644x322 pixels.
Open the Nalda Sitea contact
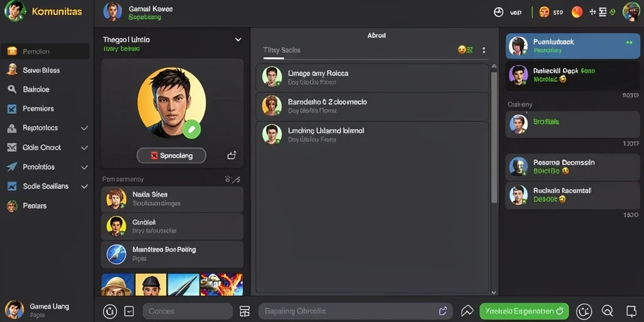coord(172,199)
